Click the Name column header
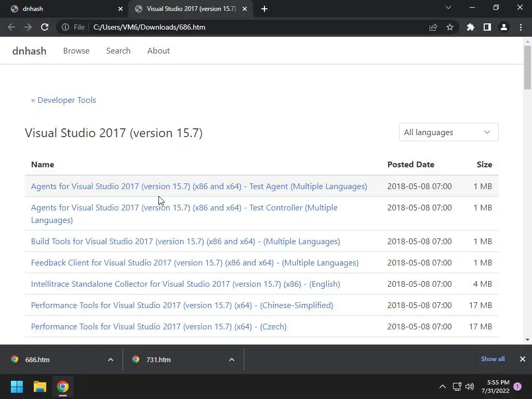 [x=43, y=165]
